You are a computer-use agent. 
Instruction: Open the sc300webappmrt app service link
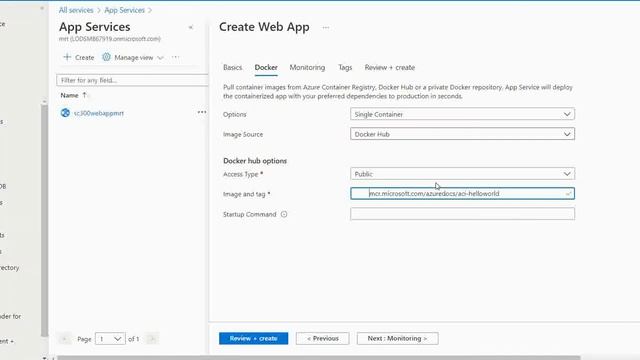tap(99, 113)
